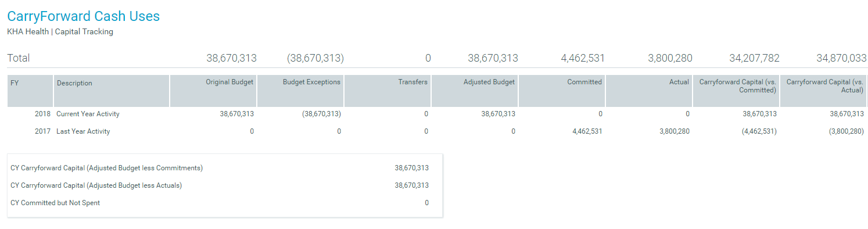868x229 pixels.
Task: Click the Total row label
Action: (18, 58)
